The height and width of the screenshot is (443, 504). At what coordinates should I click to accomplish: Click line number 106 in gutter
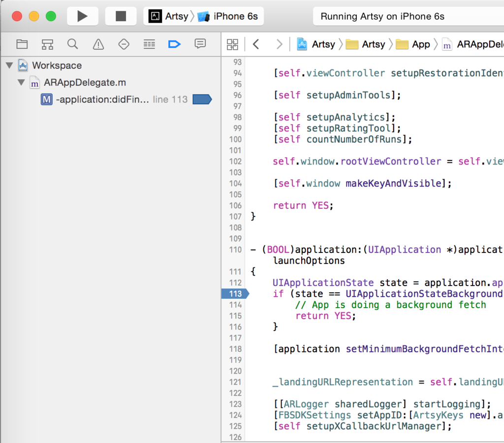click(235, 205)
